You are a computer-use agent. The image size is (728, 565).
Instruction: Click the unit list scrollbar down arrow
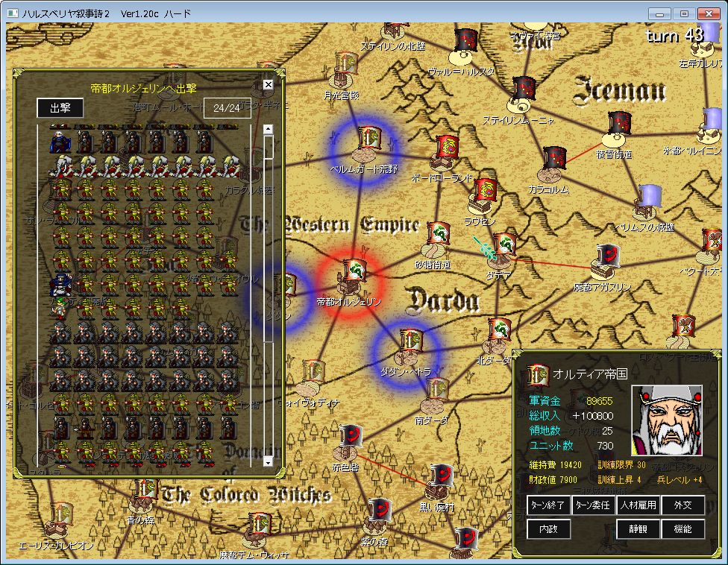(x=268, y=461)
